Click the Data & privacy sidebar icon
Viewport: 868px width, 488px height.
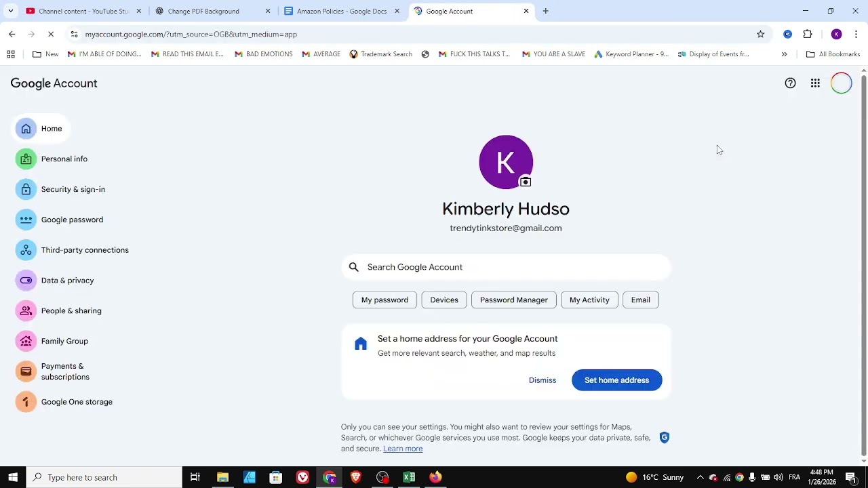(26, 281)
